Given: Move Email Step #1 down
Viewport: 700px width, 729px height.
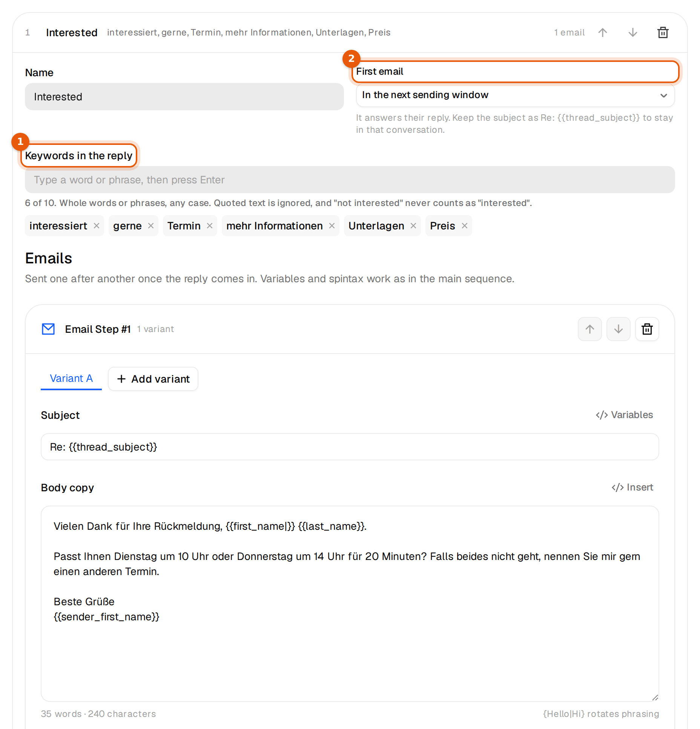Looking at the screenshot, I should [619, 329].
